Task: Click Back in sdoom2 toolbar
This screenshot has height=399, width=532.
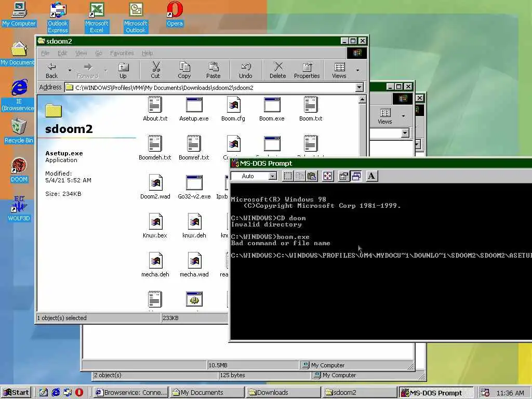Action: (x=51, y=71)
